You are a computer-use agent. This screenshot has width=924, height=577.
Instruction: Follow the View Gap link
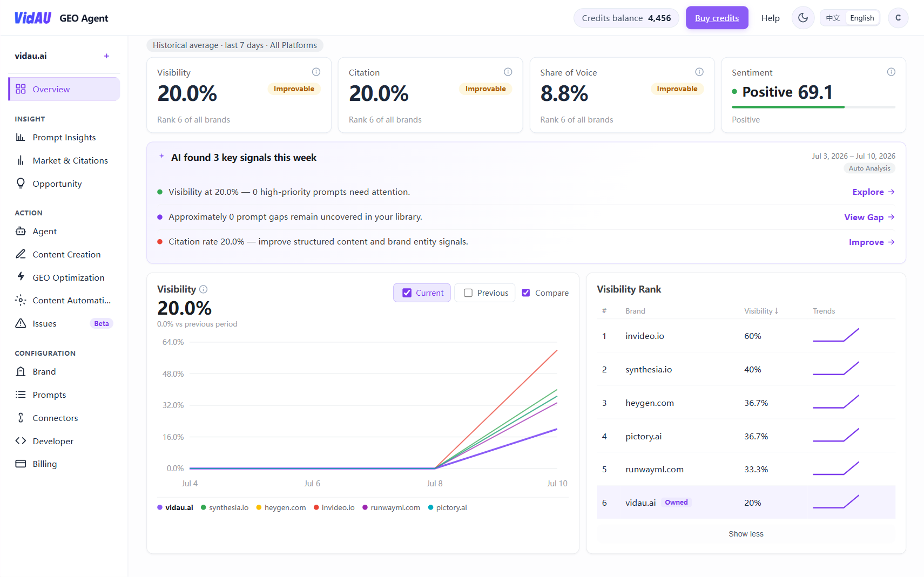[869, 217]
